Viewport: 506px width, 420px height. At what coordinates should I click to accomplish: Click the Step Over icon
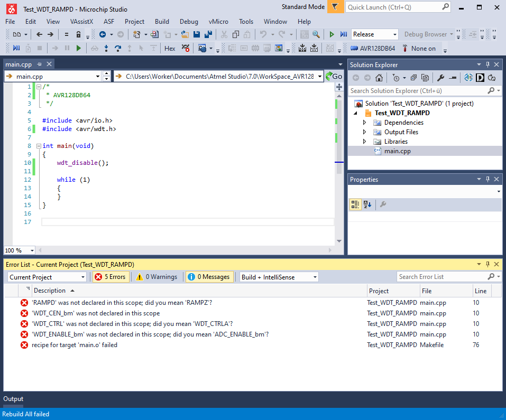click(118, 49)
